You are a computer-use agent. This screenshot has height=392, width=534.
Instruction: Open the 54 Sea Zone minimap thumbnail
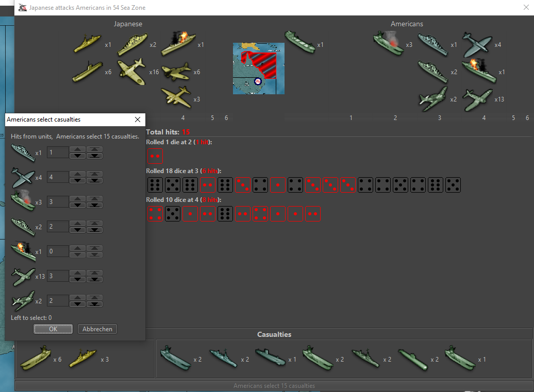[258, 68]
